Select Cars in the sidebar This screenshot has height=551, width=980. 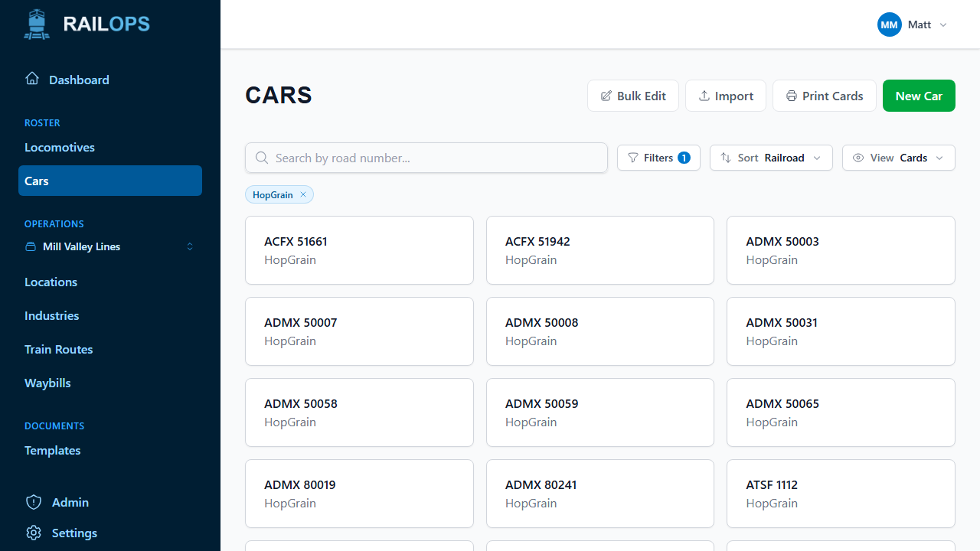click(110, 181)
